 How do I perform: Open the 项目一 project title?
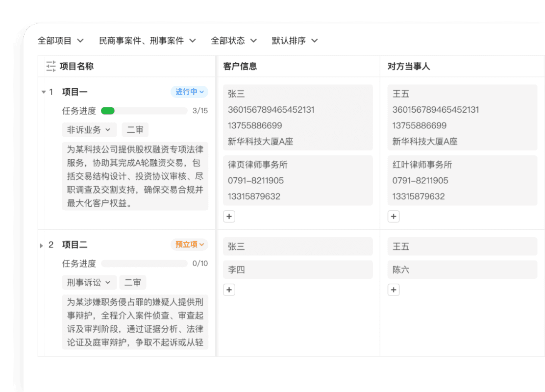coord(74,92)
